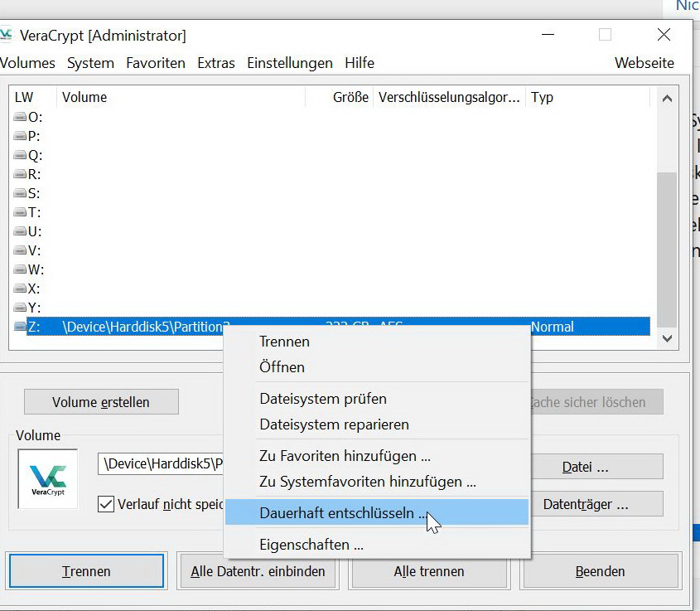Click the V: drive icon
Screen dimensions: 700x611
tap(20, 250)
